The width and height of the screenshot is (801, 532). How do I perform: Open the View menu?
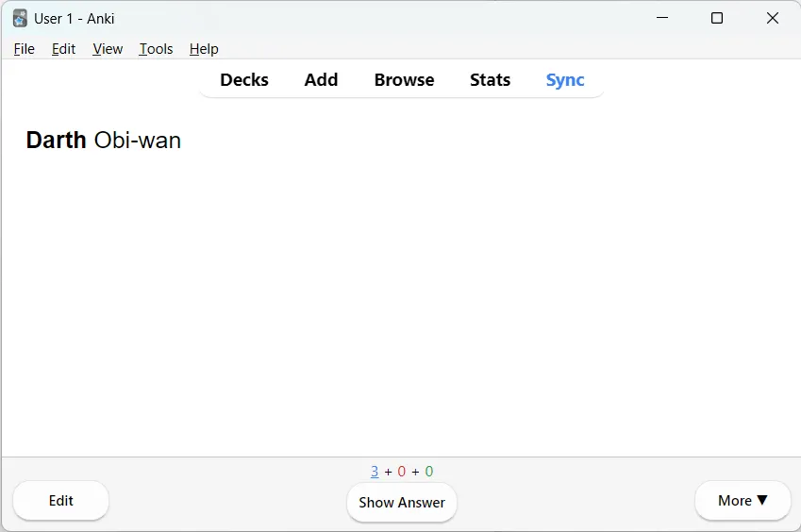click(x=108, y=49)
